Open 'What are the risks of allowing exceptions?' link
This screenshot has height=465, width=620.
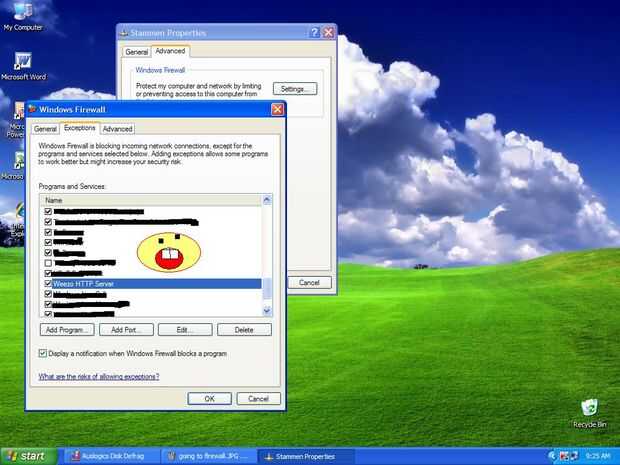point(99,376)
